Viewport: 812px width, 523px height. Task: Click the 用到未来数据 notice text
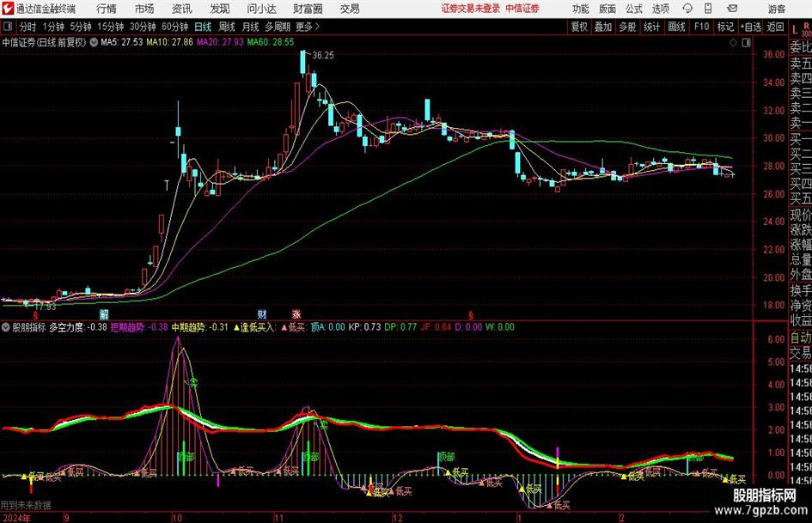pos(26,504)
